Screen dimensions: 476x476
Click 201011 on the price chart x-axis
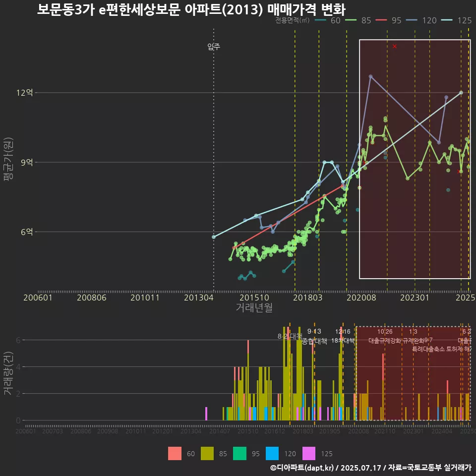click(x=145, y=297)
